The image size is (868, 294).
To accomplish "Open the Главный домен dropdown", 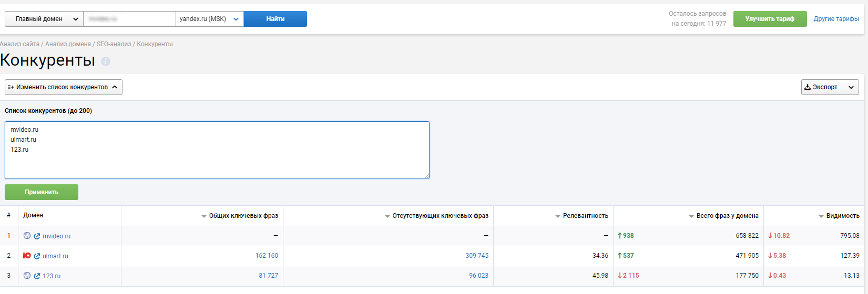I will (44, 19).
